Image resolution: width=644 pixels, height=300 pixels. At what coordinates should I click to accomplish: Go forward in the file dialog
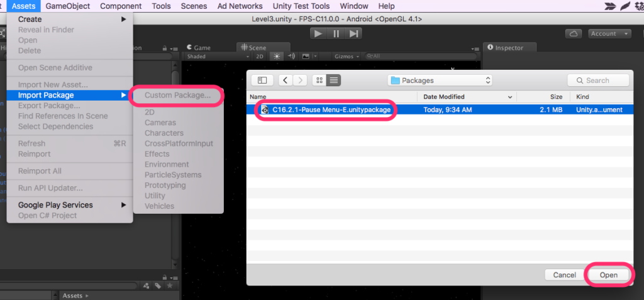click(x=300, y=80)
